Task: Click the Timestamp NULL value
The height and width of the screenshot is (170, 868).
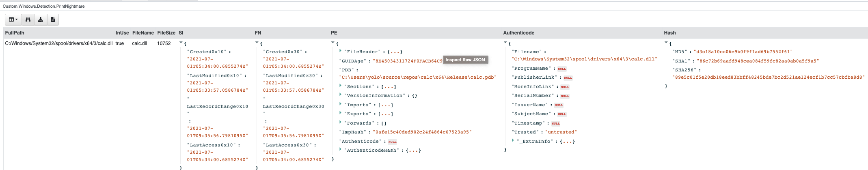Action: coord(556,123)
